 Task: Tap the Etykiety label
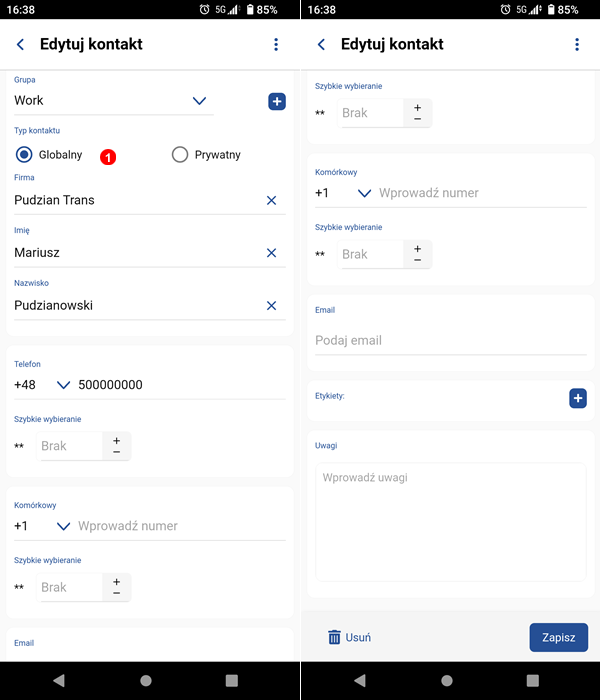point(330,396)
